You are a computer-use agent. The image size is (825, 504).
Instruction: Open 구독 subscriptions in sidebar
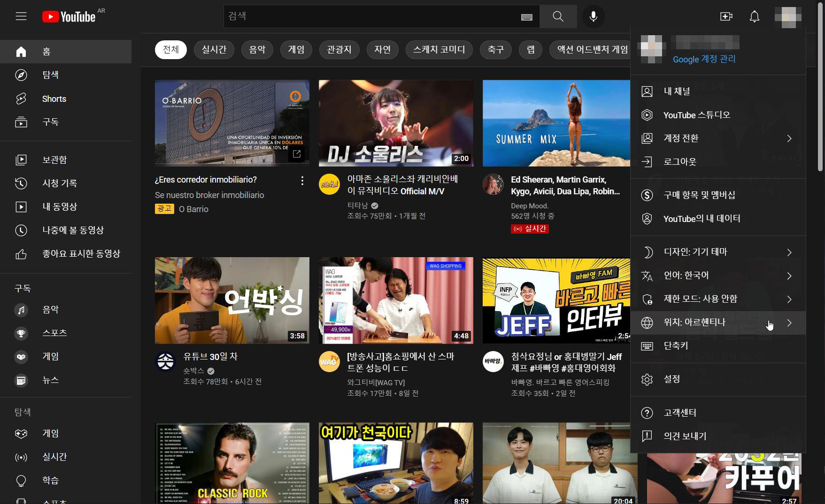[x=66, y=122]
